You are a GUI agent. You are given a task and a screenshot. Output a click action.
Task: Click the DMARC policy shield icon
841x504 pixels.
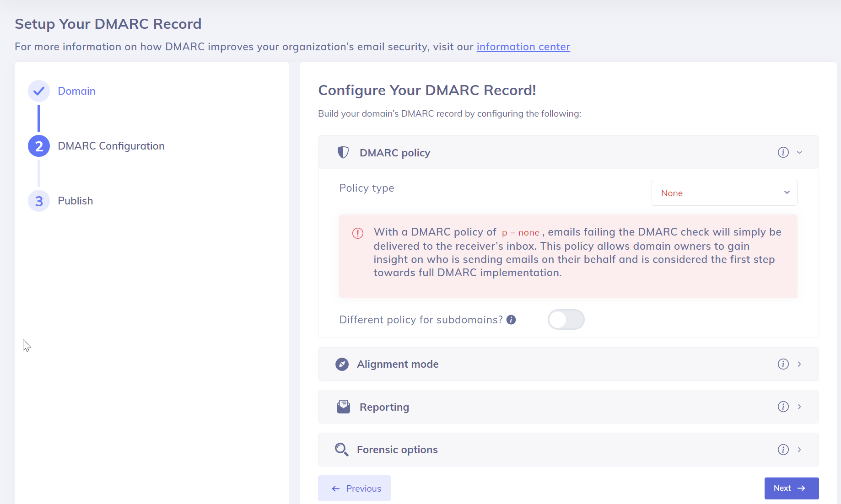coord(343,152)
